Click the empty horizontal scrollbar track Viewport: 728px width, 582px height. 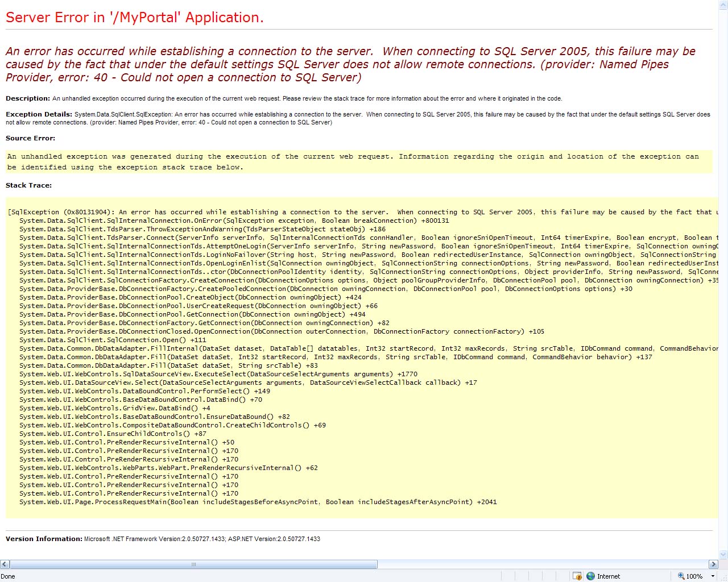click(x=543, y=564)
